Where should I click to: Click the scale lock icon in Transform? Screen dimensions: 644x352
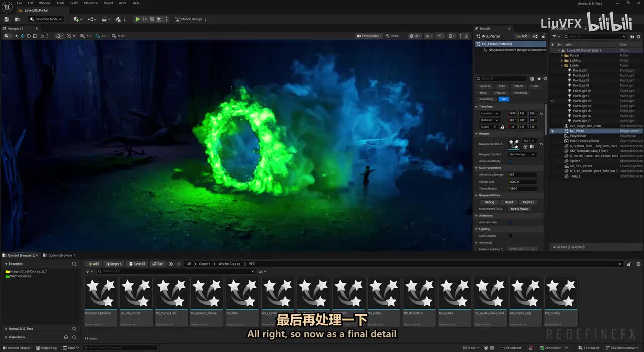pos(502,127)
